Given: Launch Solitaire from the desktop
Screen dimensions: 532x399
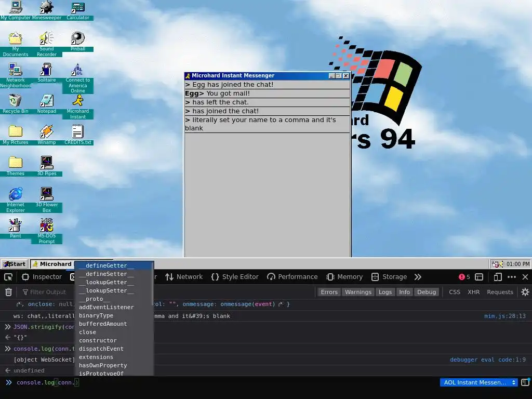Looking at the screenshot, I should [46, 73].
